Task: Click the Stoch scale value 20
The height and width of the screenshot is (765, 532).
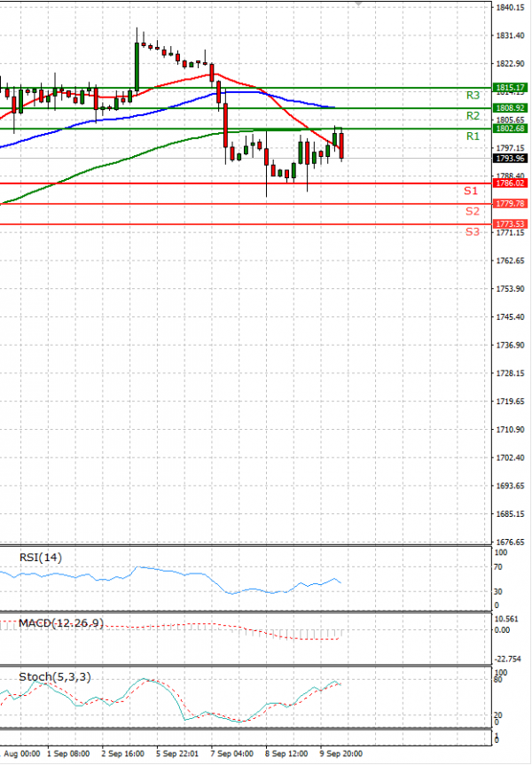Action: pos(498,715)
